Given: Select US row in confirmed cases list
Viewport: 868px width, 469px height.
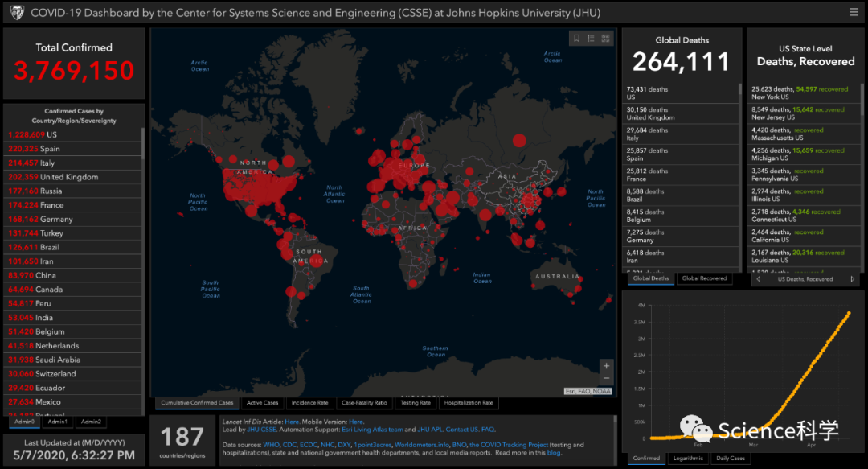Looking at the screenshot, I should 72,134.
